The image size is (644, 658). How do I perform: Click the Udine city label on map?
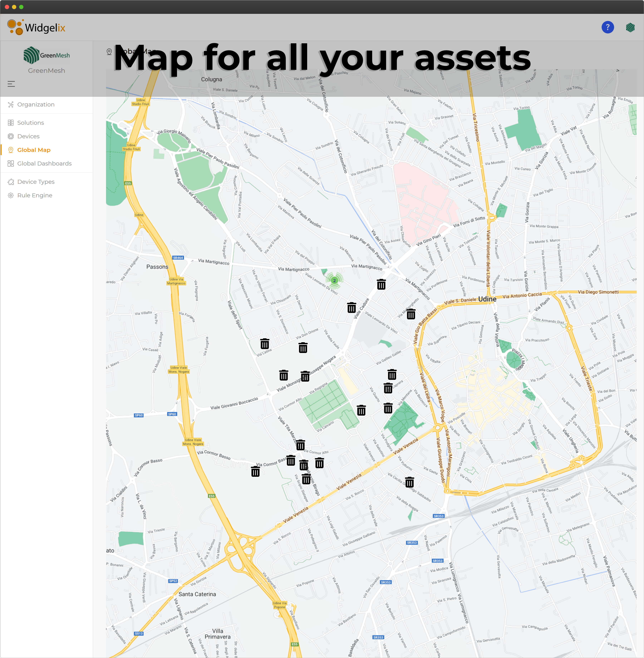click(487, 299)
